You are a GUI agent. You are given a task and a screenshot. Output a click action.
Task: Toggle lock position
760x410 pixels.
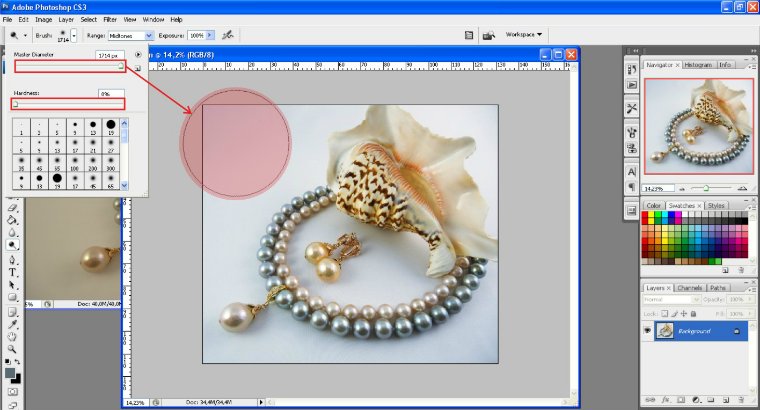pos(684,314)
